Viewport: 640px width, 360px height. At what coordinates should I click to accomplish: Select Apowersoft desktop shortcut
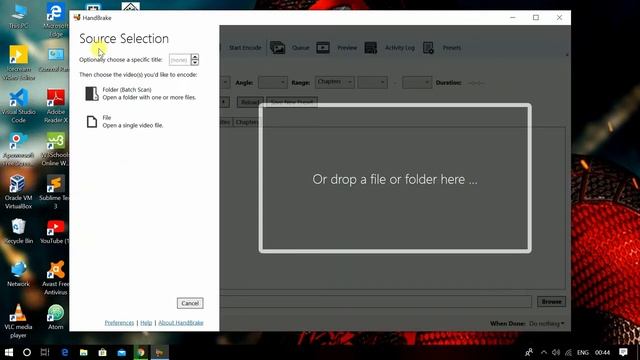point(18,149)
